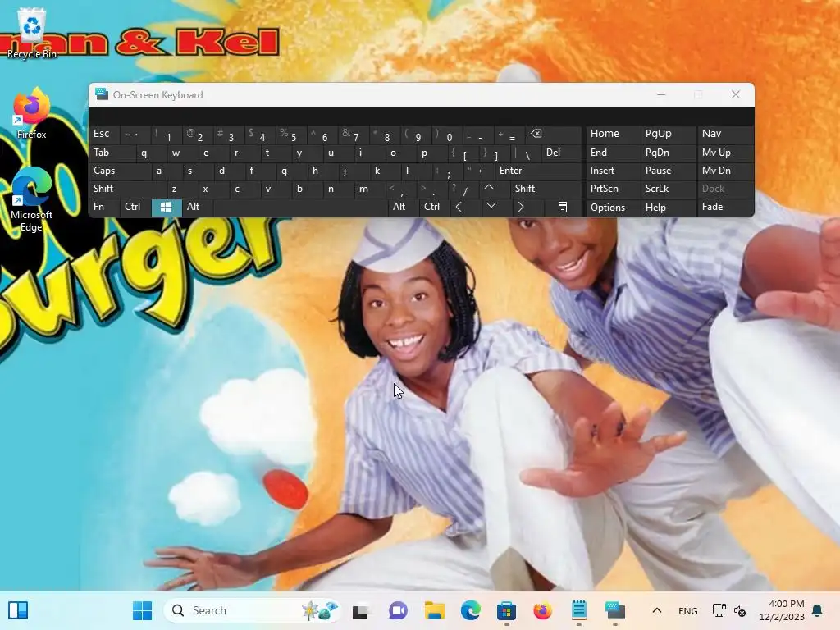Click the Enter key
840x630 pixels.
click(538, 171)
